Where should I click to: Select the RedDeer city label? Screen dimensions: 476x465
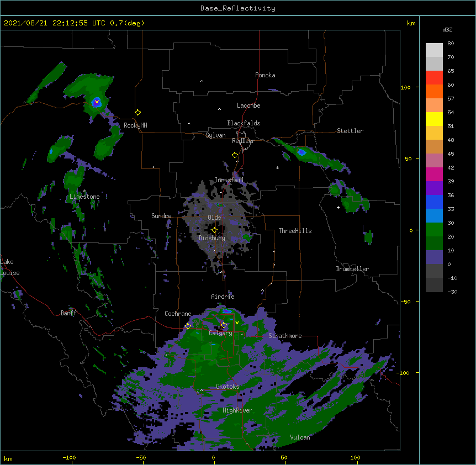(243, 141)
